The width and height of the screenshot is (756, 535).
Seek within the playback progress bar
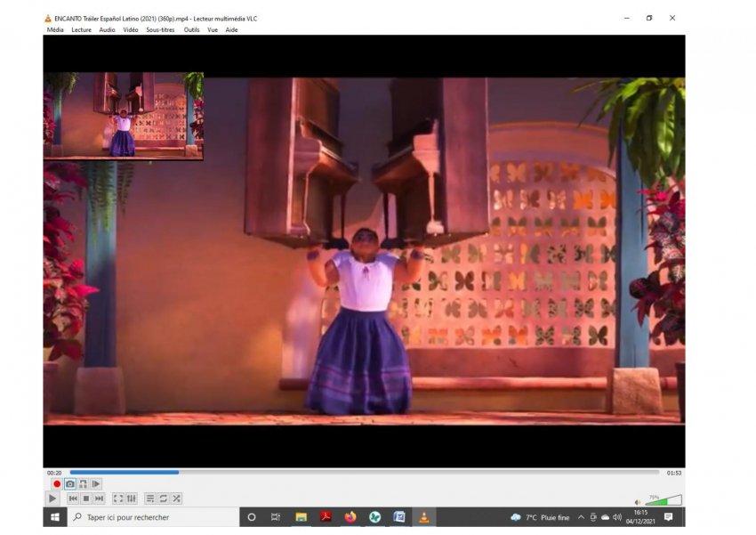365,473
